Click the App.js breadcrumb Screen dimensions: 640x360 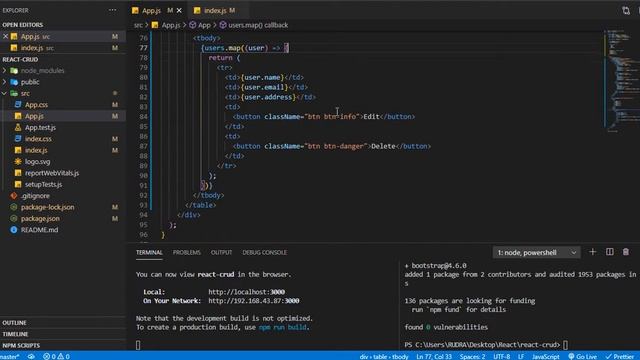pos(166,25)
